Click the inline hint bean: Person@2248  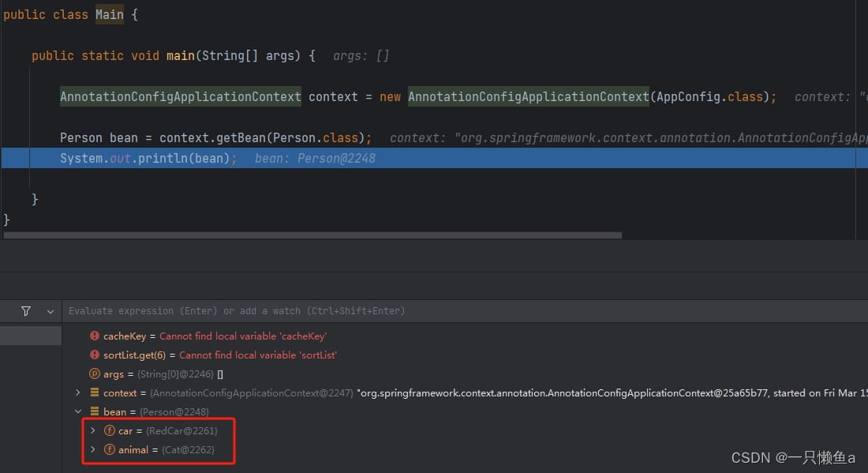point(315,159)
